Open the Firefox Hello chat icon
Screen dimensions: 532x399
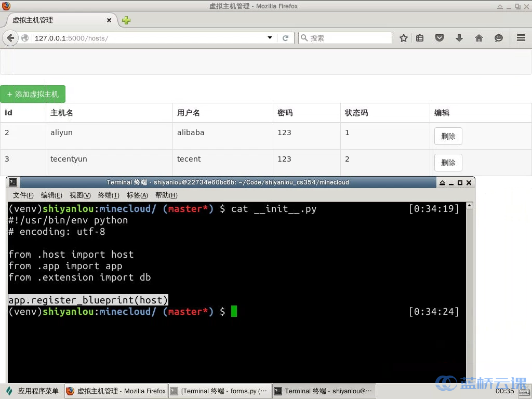pos(499,37)
